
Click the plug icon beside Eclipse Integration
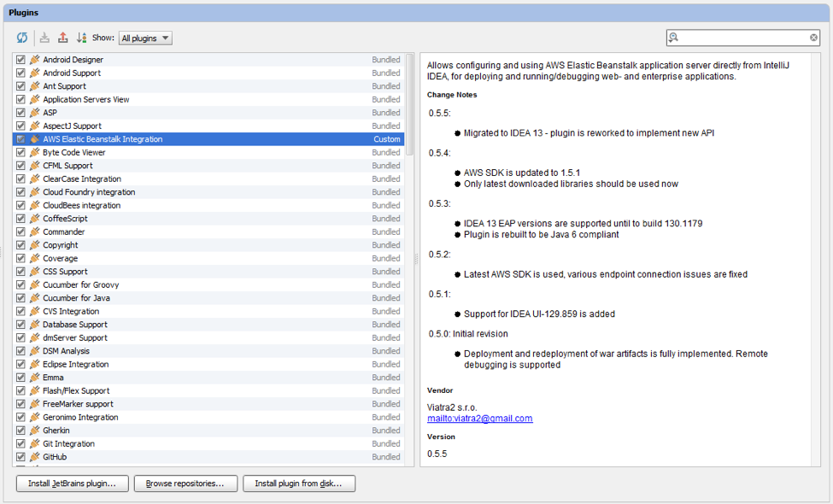34,364
